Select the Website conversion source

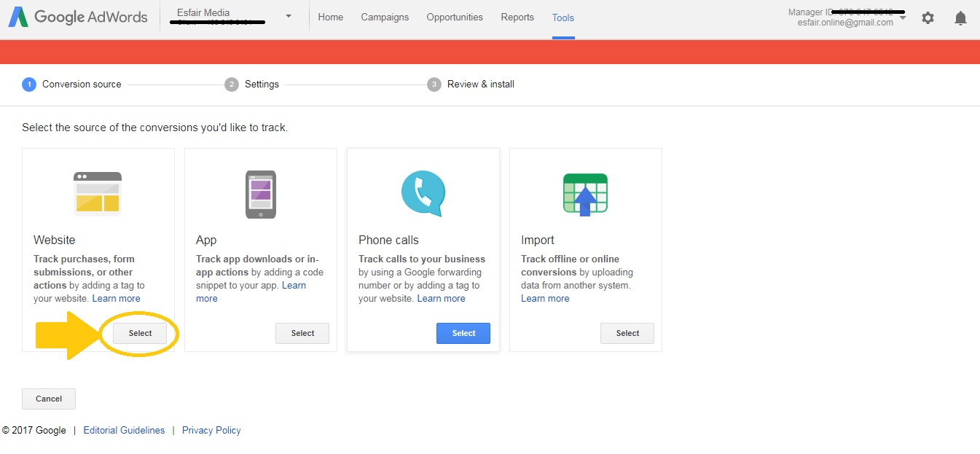[140, 333]
